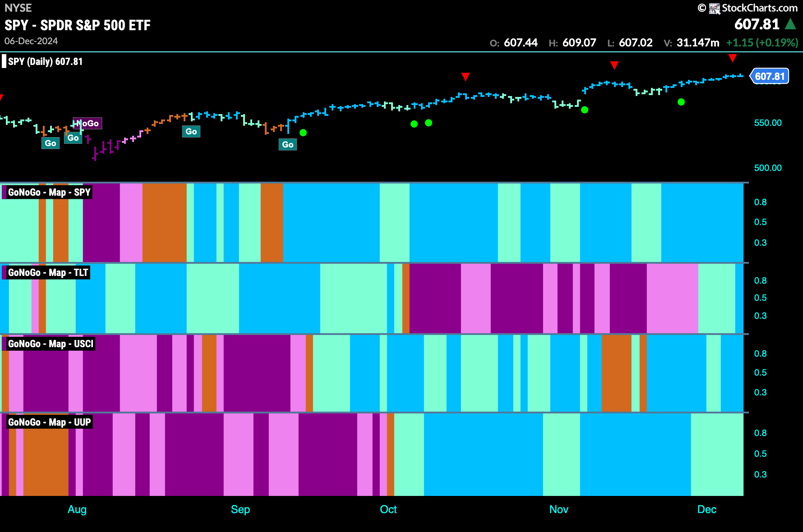Screen dimensions: 803x532
Task: Click the Go label in mid-September
Action: click(288, 145)
